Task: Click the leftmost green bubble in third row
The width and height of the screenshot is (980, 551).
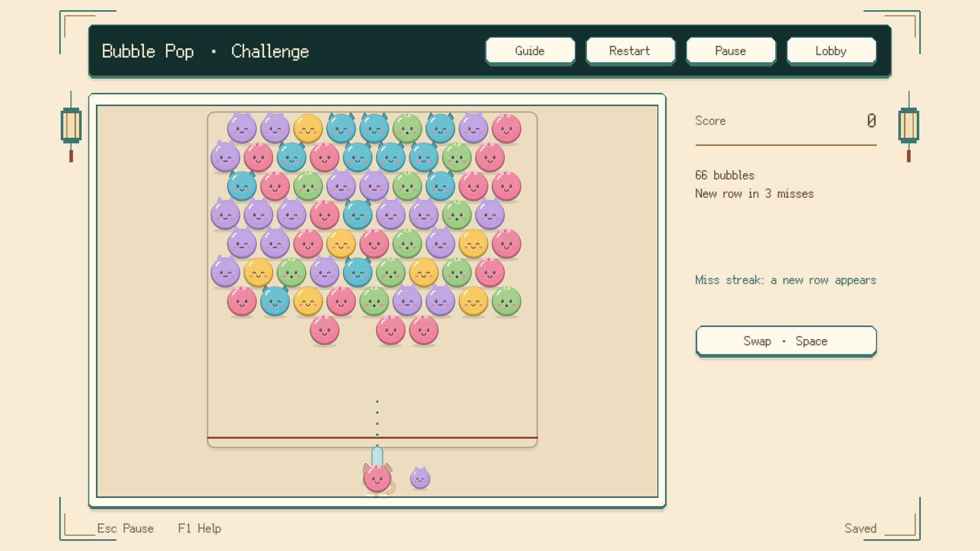Action: click(308, 186)
